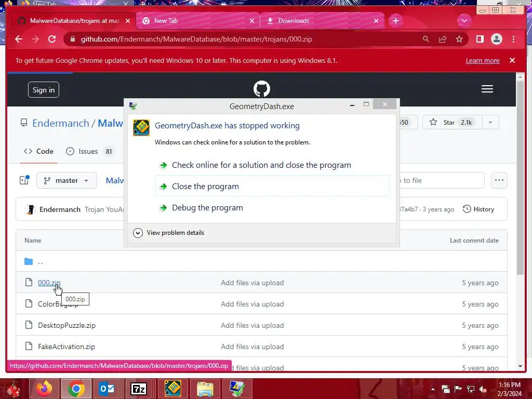Bookmark this page with star icon
Image resolution: width=532 pixels, height=399 pixels.
pyautogui.click(x=459, y=39)
